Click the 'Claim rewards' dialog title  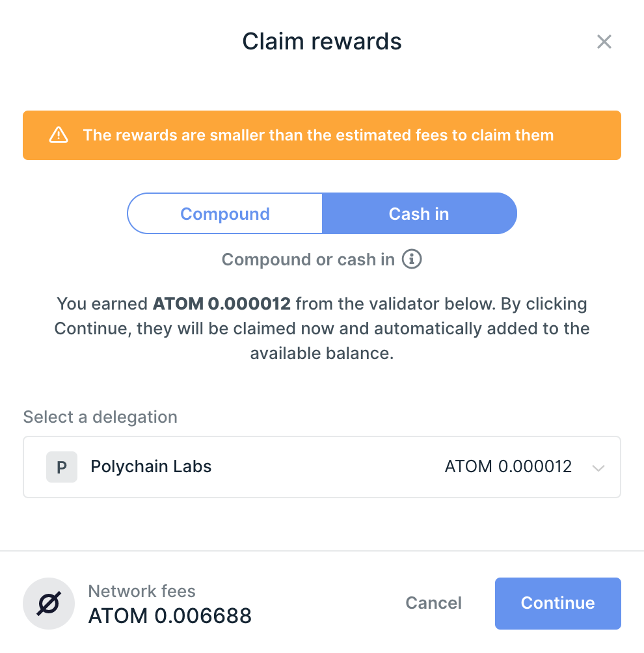point(322,42)
